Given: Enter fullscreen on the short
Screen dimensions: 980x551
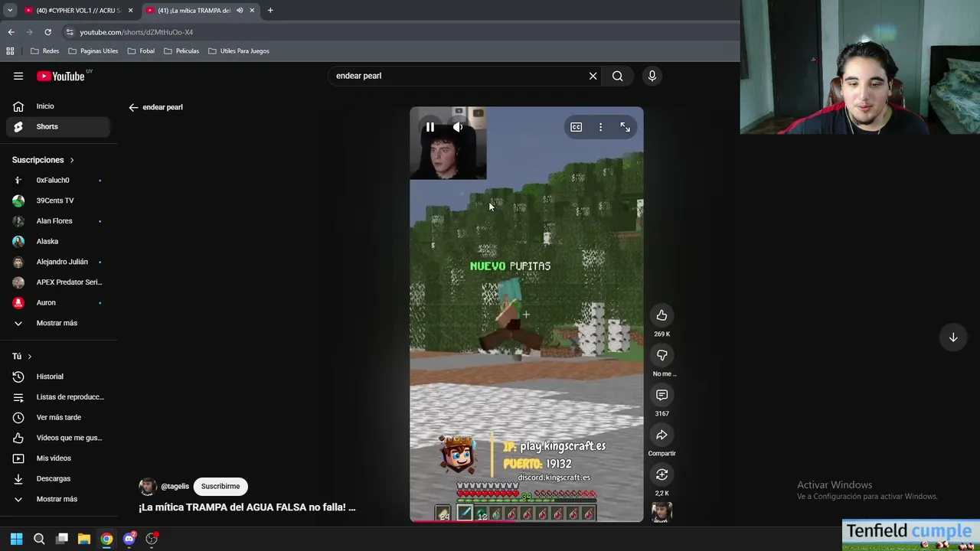Looking at the screenshot, I should coord(625,127).
